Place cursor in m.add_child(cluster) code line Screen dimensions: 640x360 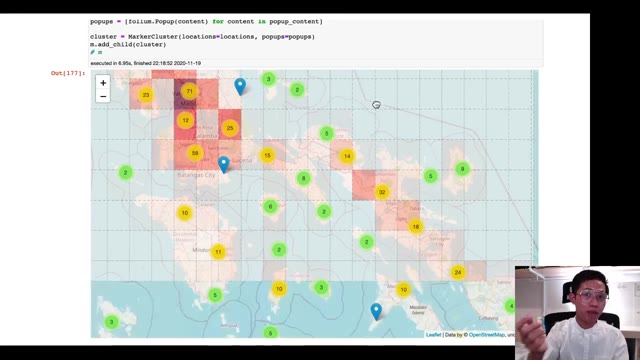[x=128, y=44]
